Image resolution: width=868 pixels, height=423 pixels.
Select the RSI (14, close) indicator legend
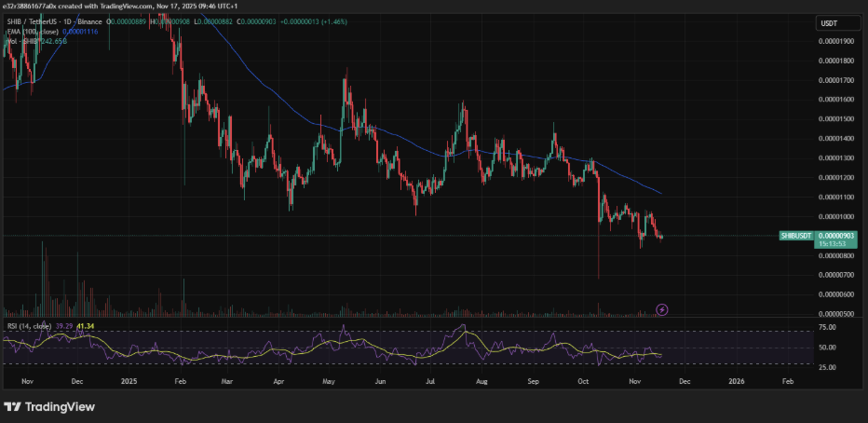28,326
